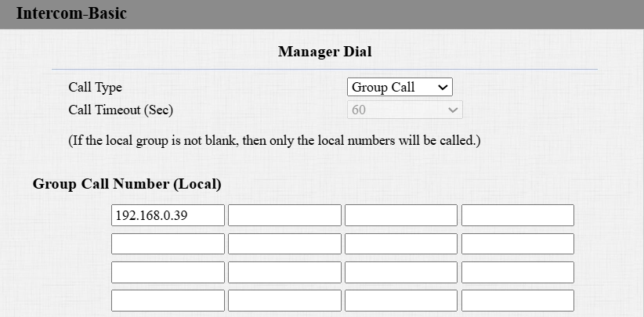This screenshot has width=644, height=317.
Task: Click fourth-row fourth-column group call field
Action: click(517, 301)
